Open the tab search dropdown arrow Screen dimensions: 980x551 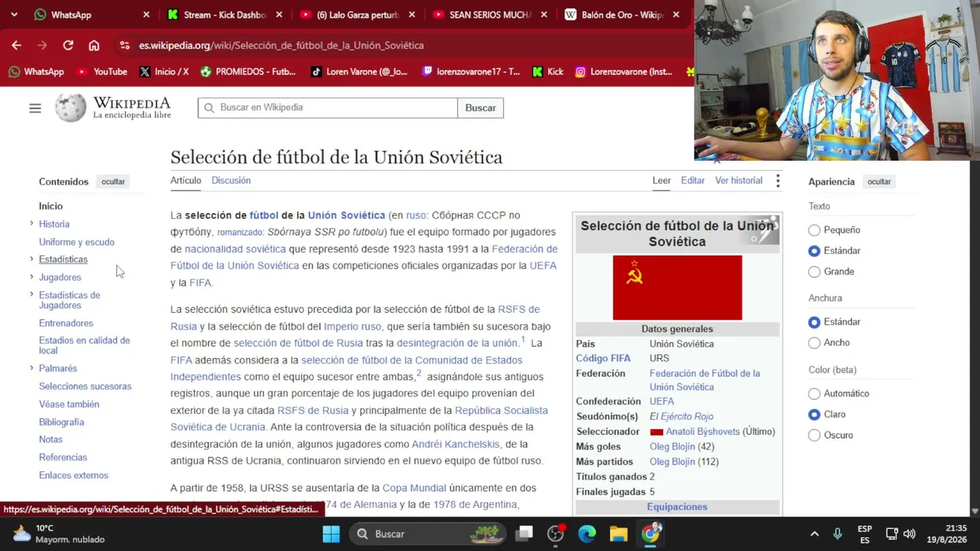15,15
